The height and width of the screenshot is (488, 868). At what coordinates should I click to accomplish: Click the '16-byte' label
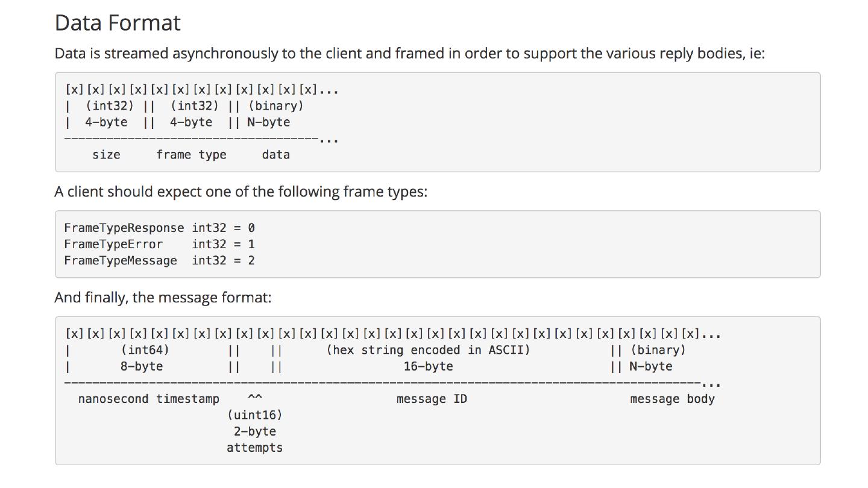click(x=428, y=366)
